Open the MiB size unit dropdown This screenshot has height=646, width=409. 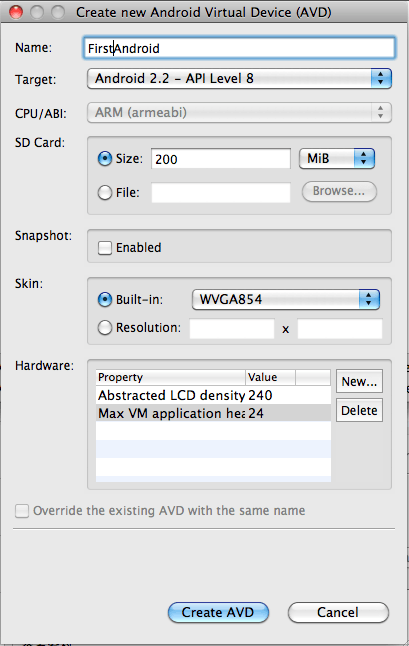pyautogui.click(x=337, y=159)
